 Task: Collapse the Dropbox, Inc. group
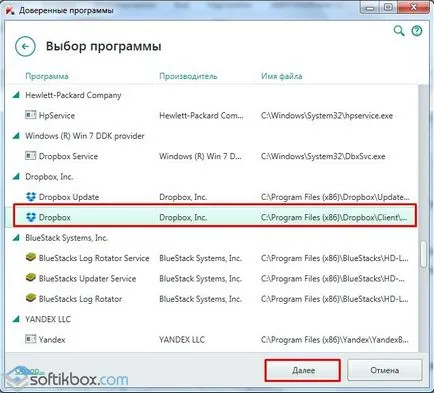16,177
